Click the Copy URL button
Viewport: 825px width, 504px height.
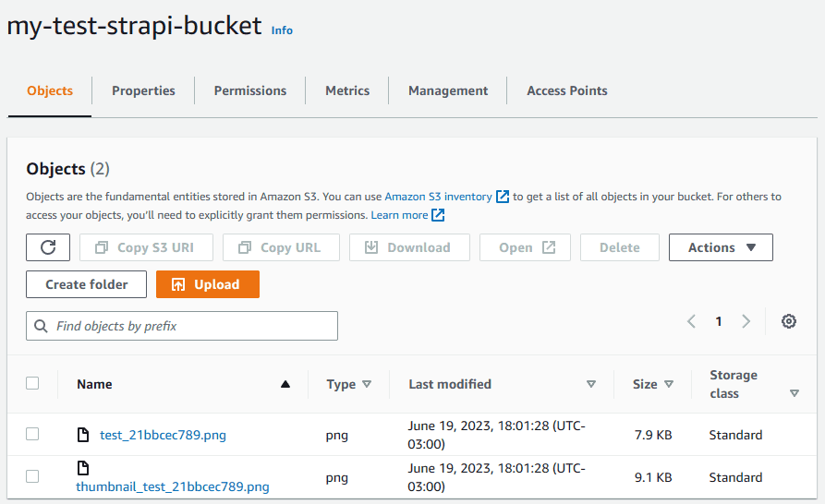[x=281, y=247]
